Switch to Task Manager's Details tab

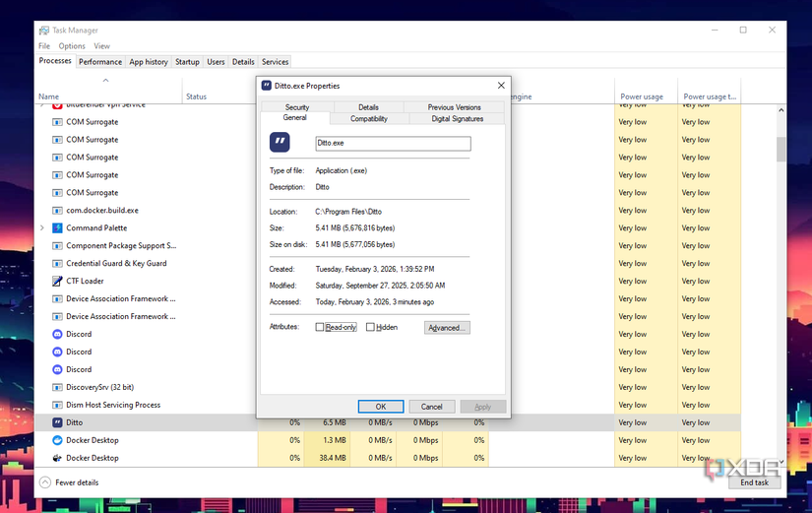pos(243,62)
